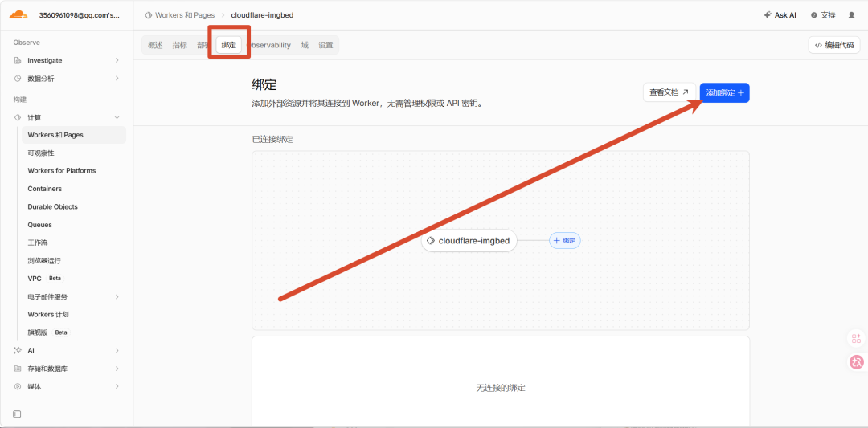
Task: Open the 支持 support menu
Action: pos(823,15)
